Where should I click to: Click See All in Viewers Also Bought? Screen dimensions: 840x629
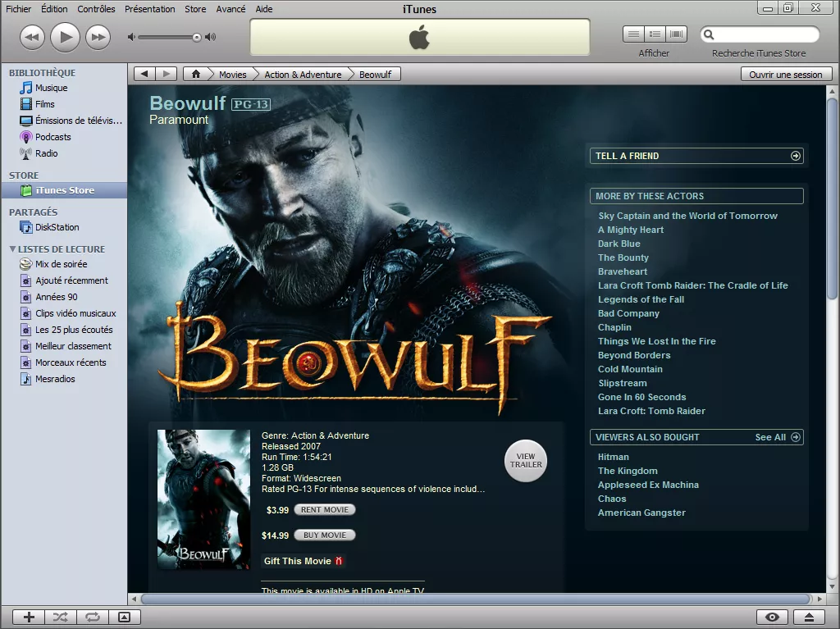778,437
